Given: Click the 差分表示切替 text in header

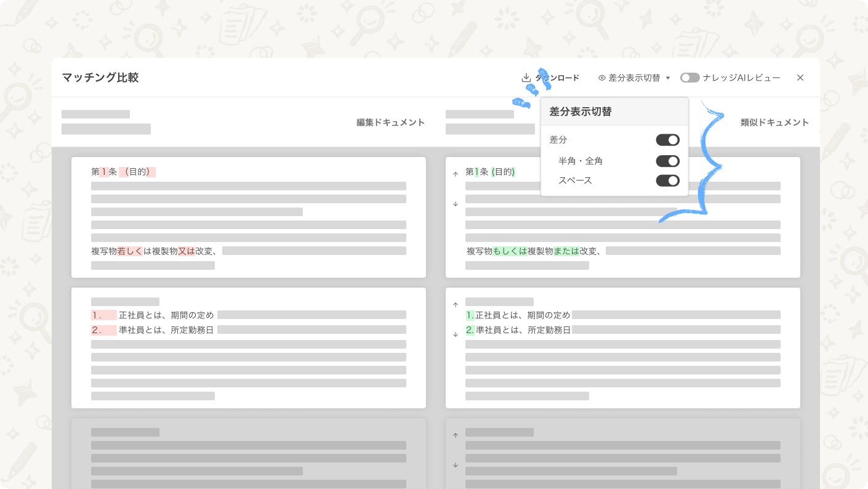Looking at the screenshot, I should coord(634,78).
